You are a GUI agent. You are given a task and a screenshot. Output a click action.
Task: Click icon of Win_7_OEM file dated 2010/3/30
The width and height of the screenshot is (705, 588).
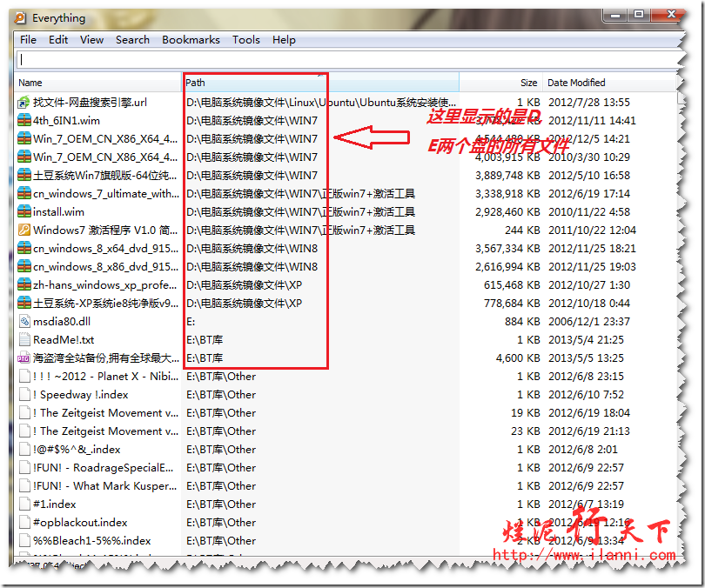(23, 157)
